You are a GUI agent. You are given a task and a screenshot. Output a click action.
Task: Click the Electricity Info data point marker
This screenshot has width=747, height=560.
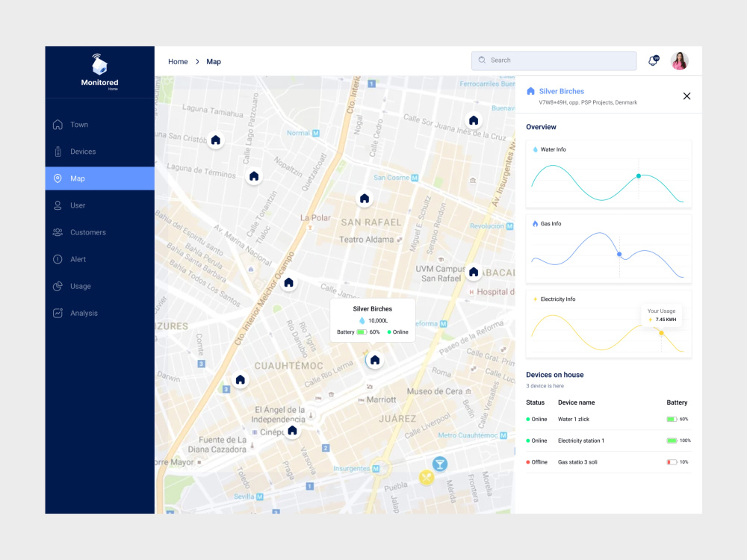661,333
